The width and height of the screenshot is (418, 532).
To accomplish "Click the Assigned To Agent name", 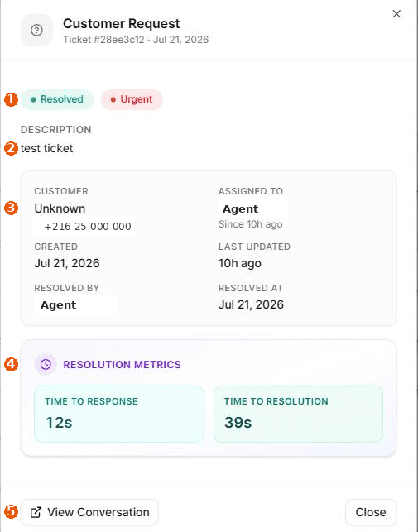I will click(x=240, y=209).
